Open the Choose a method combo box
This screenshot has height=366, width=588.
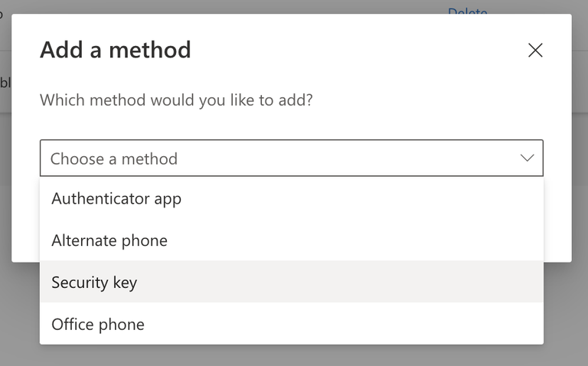pos(291,158)
